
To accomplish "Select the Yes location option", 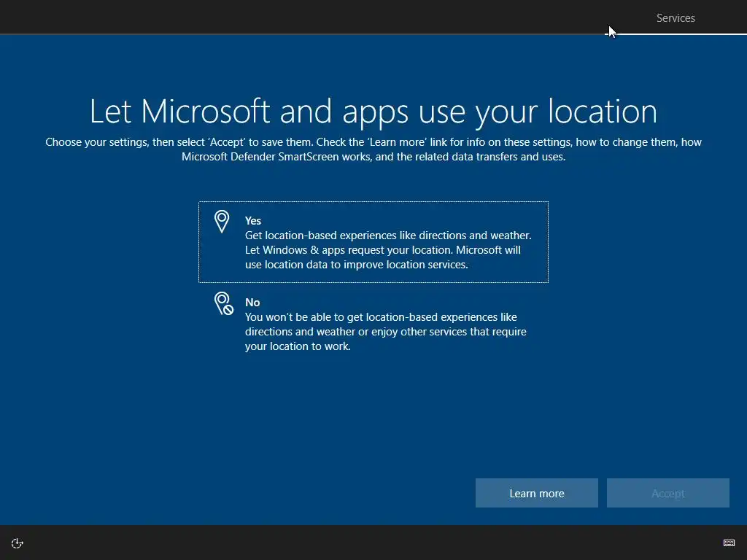I will (373, 242).
